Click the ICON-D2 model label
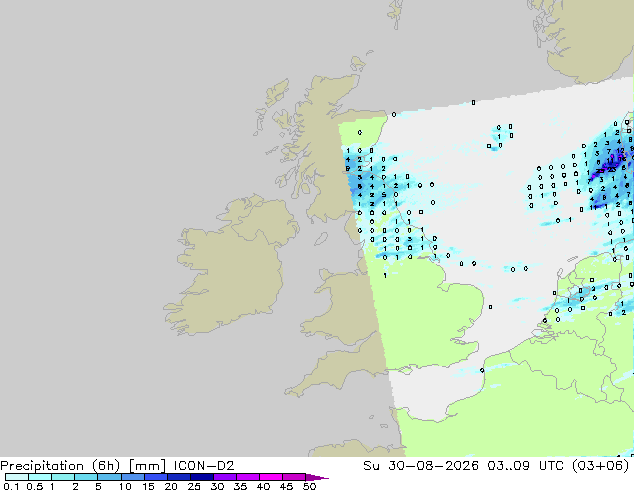 coord(204,466)
